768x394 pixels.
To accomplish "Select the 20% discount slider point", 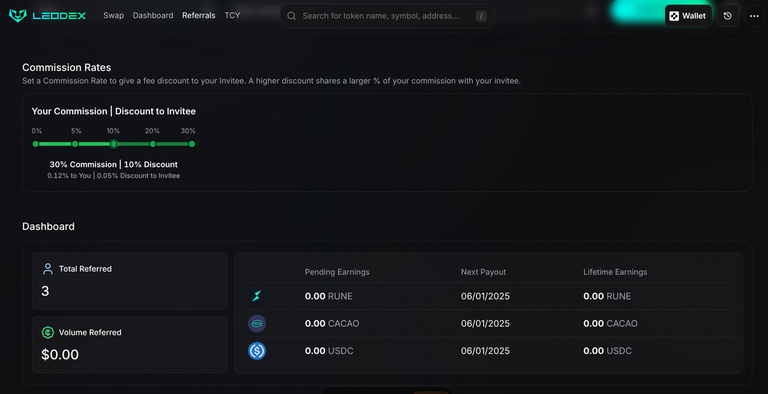I will 153,144.
